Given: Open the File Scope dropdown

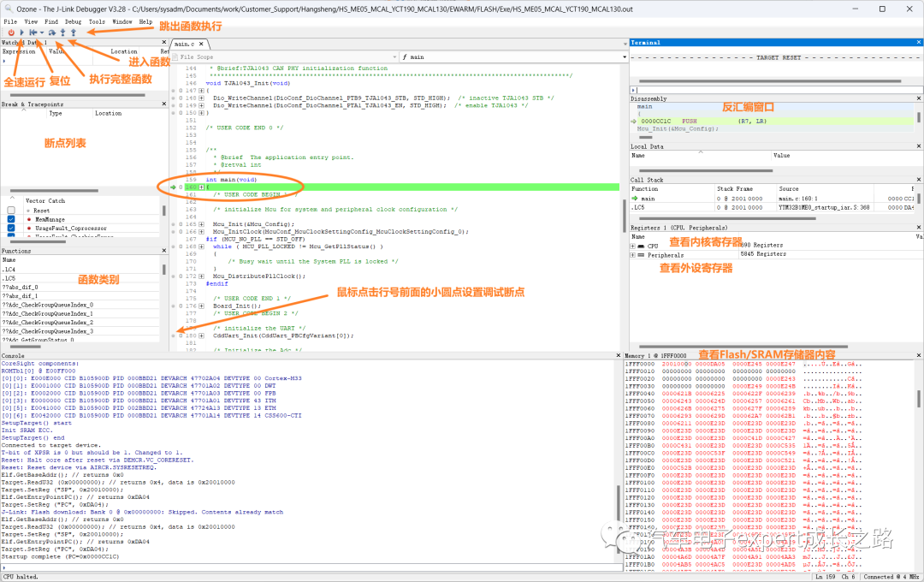Looking at the screenshot, I should coord(394,57).
